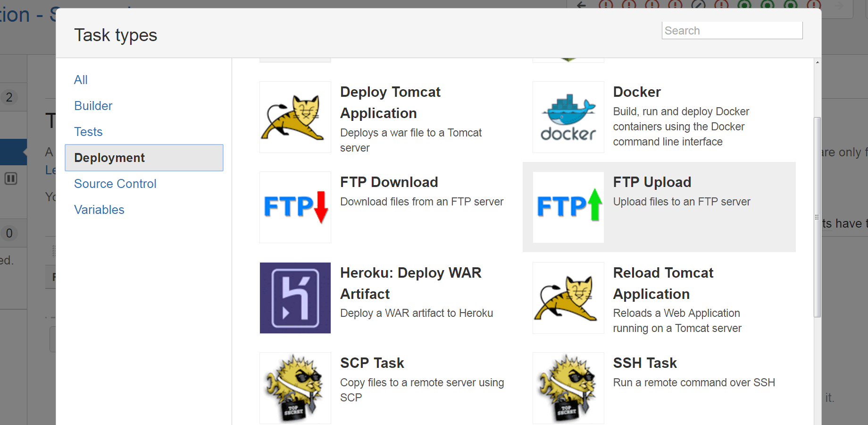Select the Source Control task category
Screen dimensions: 868x425
[115, 184]
